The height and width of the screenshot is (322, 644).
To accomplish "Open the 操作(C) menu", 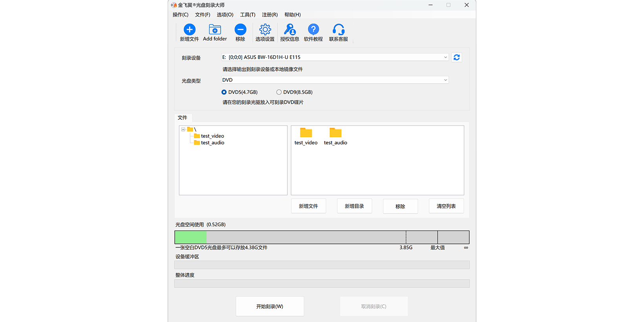I will (x=180, y=15).
